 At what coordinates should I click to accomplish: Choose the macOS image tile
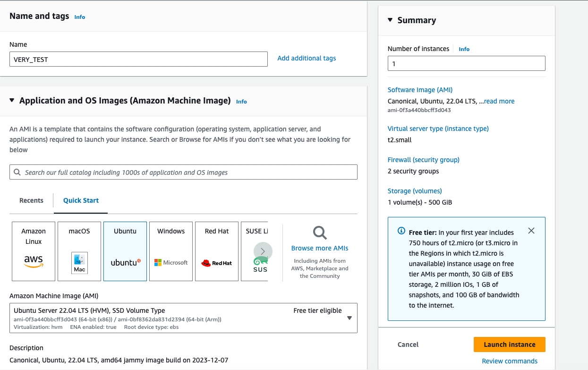coord(79,251)
